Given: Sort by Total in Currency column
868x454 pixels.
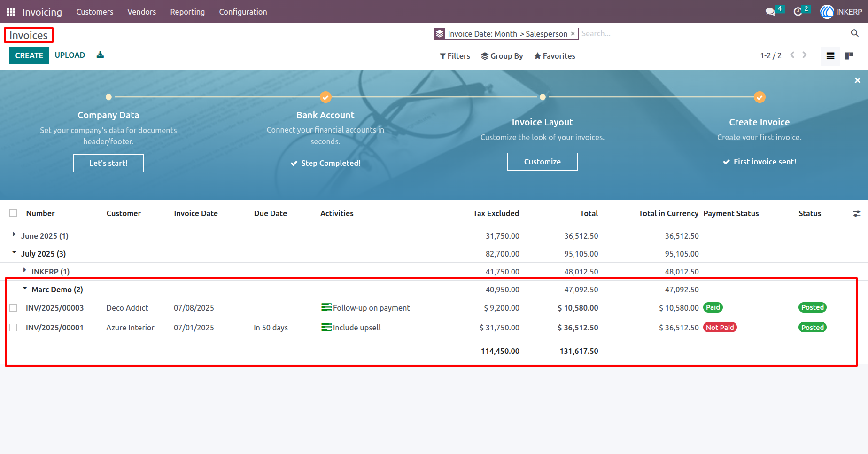Looking at the screenshot, I should coord(668,213).
